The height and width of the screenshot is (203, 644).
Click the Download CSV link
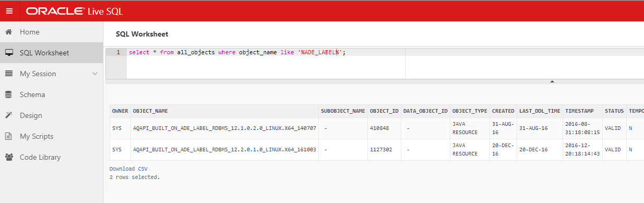[129, 169]
